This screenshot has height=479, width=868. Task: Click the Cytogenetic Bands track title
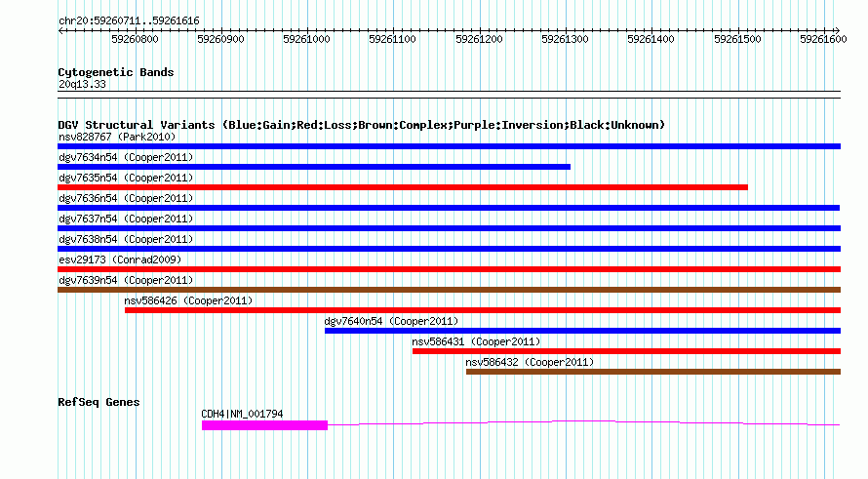coord(116,72)
